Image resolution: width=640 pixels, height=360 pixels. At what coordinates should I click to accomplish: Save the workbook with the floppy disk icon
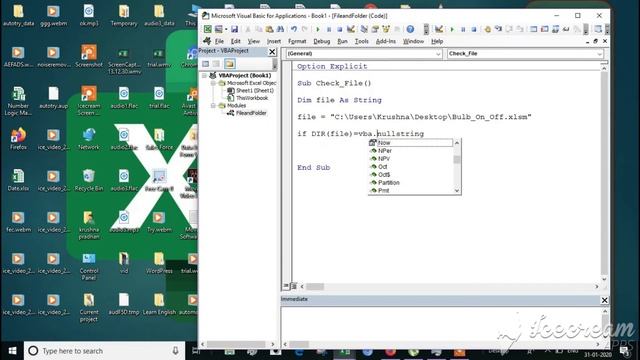pos(234,29)
